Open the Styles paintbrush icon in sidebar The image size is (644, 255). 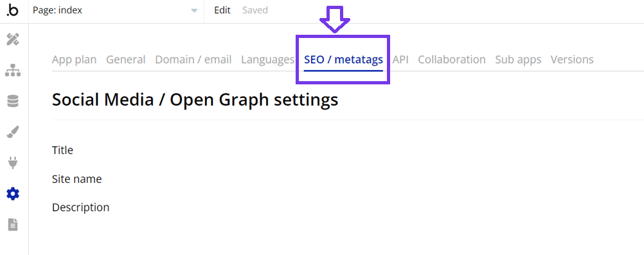coord(13,132)
